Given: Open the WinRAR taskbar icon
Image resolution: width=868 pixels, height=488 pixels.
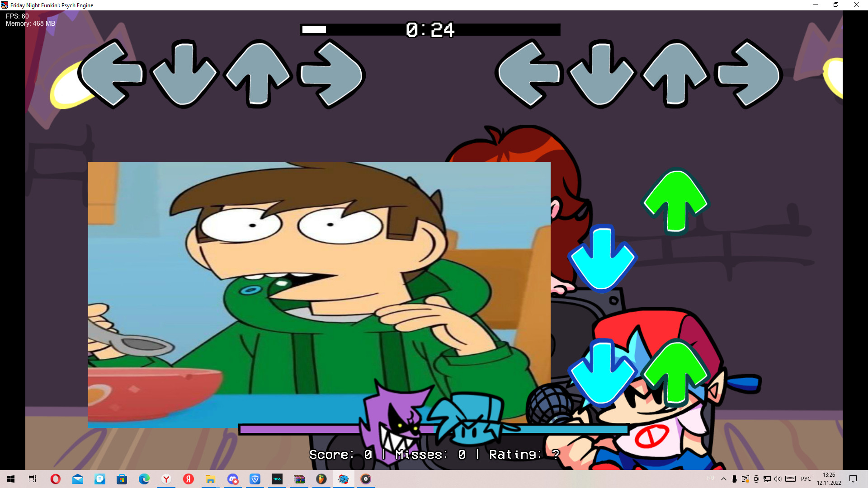Looking at the screenshot, I should point(299,479).
